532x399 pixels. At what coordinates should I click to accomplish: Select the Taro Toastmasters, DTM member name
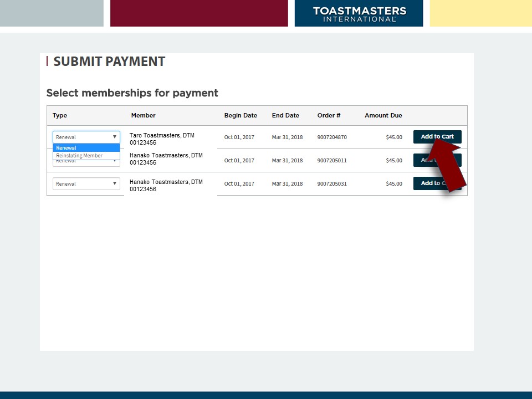click(162, 135)
